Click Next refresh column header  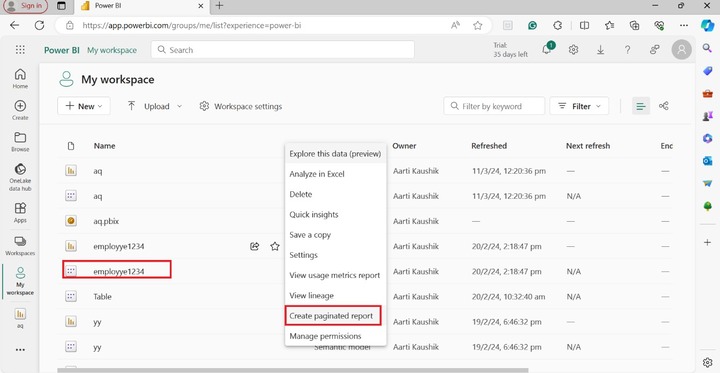coord(588,146)
